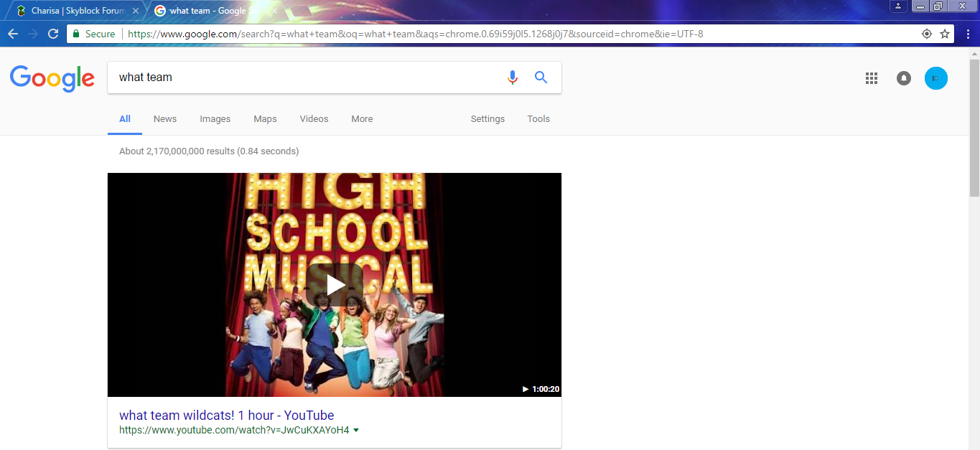Viewport: 980px width, 450px height.
Task: Submit search with the magnifying glass icon
Action: pyautogui.click(x=541, y=78)
